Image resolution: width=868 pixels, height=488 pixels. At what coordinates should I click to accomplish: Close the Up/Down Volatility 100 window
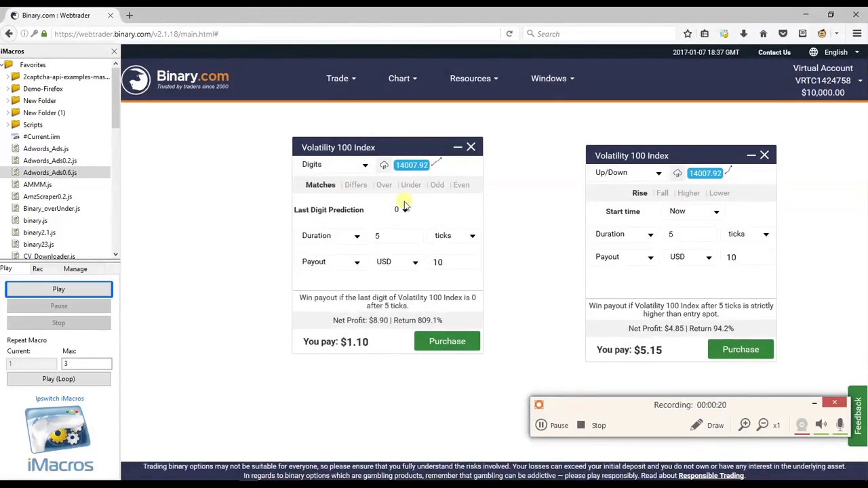[764, 155]
